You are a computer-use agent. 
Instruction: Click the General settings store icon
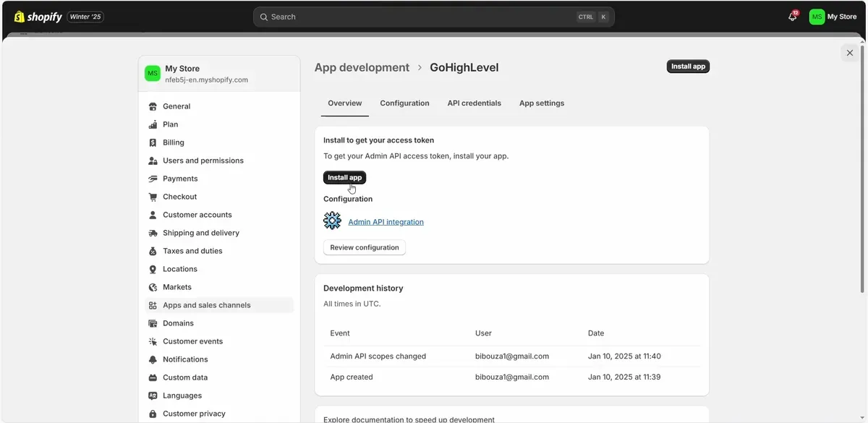[153, 106]
